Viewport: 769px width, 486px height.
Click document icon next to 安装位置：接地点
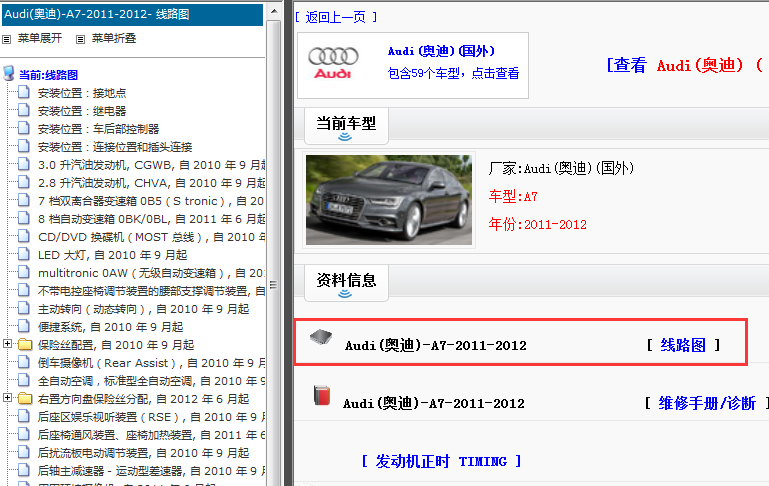tap(25, 93)
